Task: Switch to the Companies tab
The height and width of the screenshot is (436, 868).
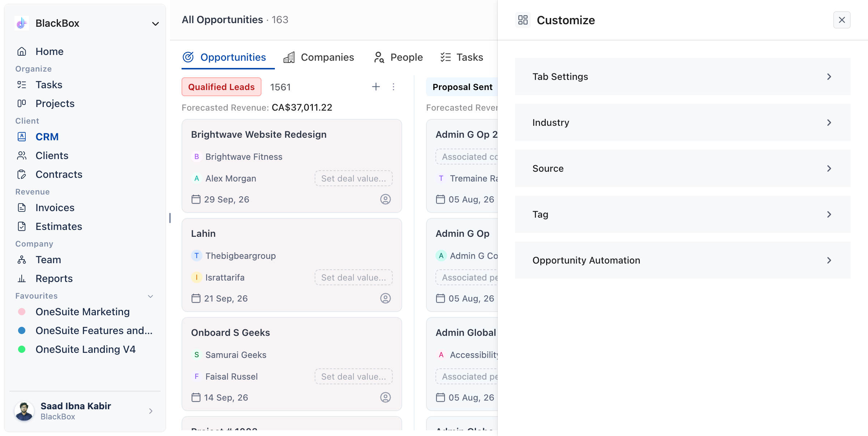Action: click(x=319, y=57)
